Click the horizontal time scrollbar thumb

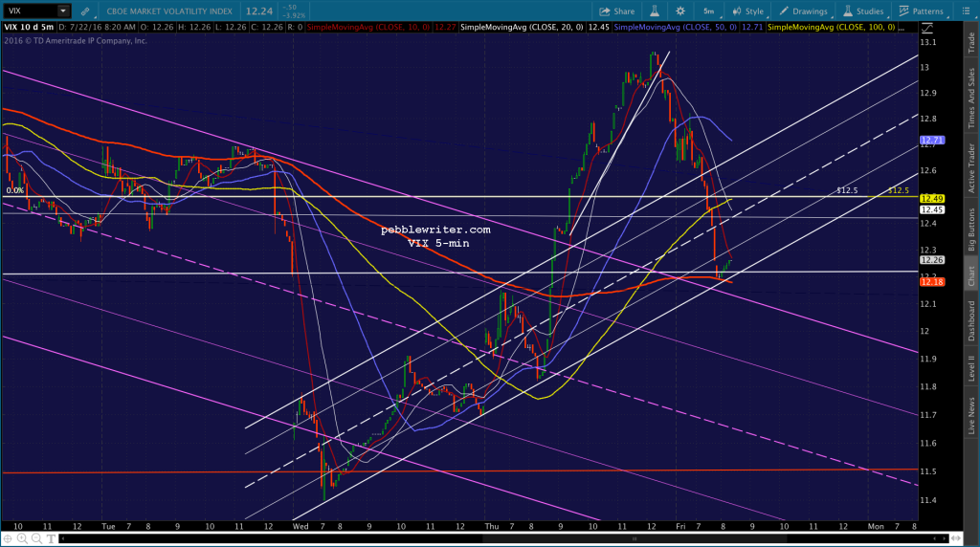pos(635,538)
